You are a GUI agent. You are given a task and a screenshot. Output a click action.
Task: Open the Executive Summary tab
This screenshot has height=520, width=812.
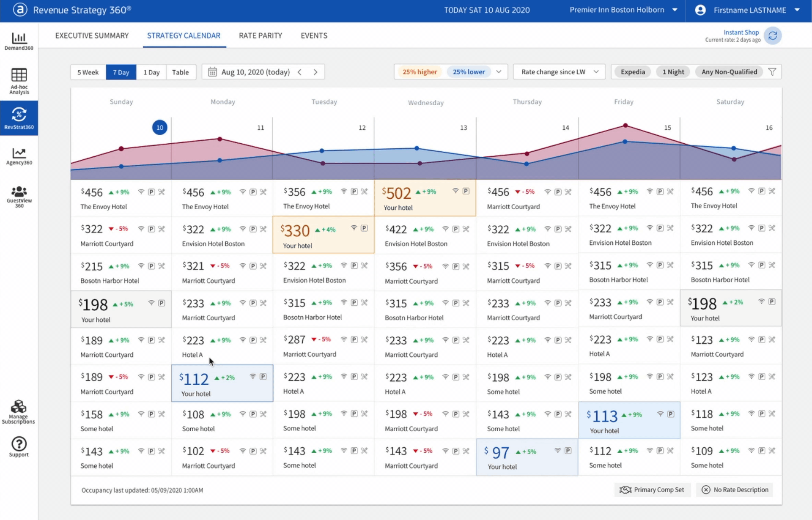(92, 36)
